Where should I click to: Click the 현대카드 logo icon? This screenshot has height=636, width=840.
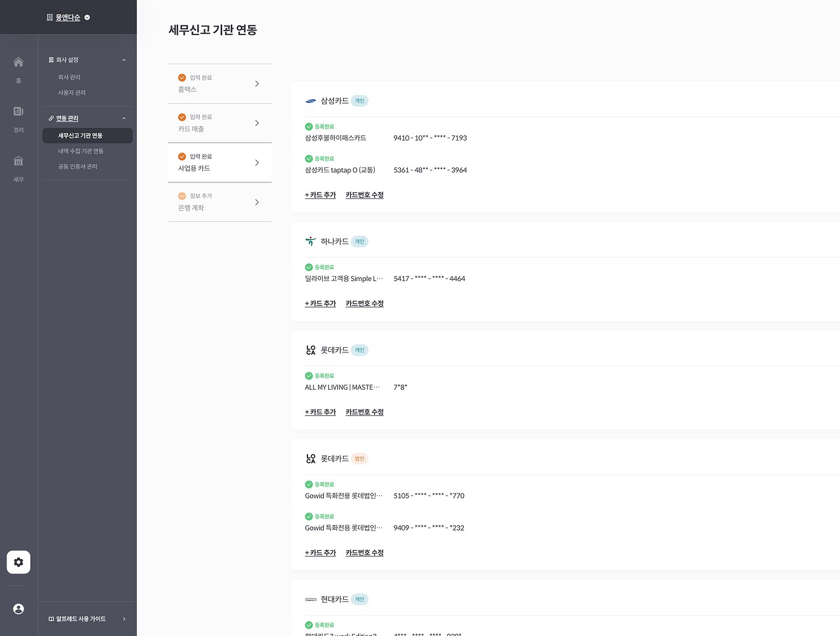(311, 598)
